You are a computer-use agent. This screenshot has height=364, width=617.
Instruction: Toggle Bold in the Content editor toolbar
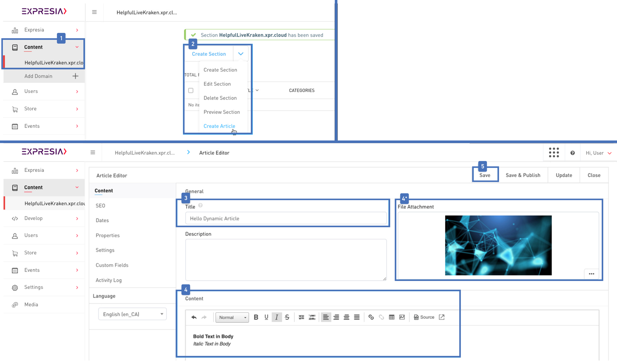click(x=256, y=317)
